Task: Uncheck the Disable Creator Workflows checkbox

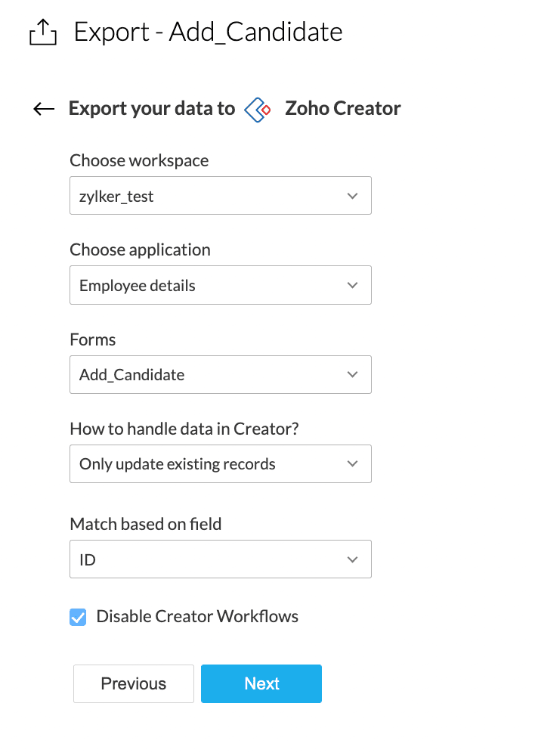Action: (x=78, y=617)
